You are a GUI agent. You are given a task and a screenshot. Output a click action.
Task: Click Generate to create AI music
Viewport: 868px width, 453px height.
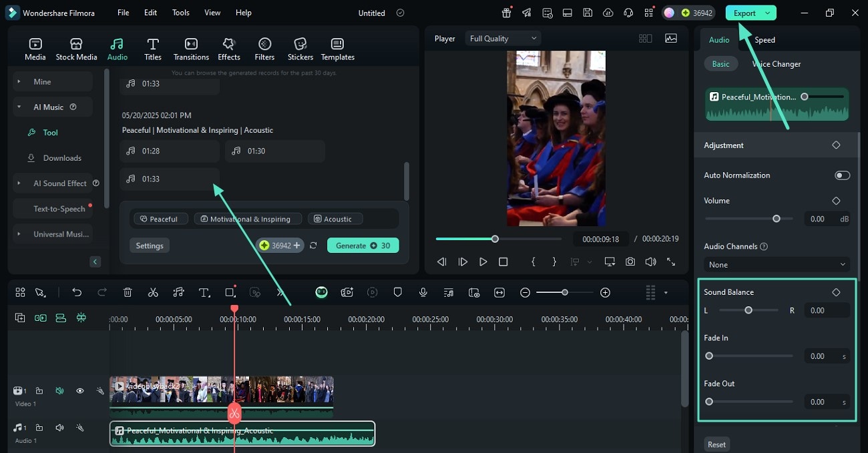363,246
